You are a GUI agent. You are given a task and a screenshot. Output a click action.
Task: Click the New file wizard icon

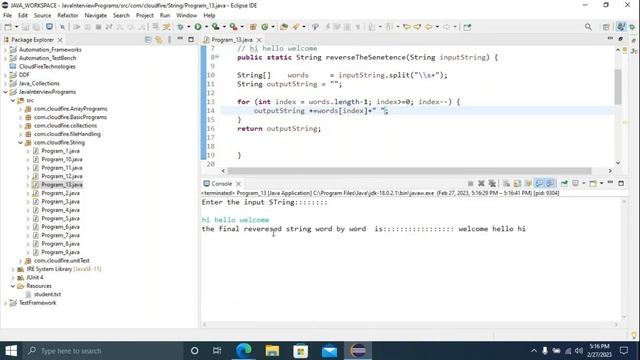pos(8,27)
